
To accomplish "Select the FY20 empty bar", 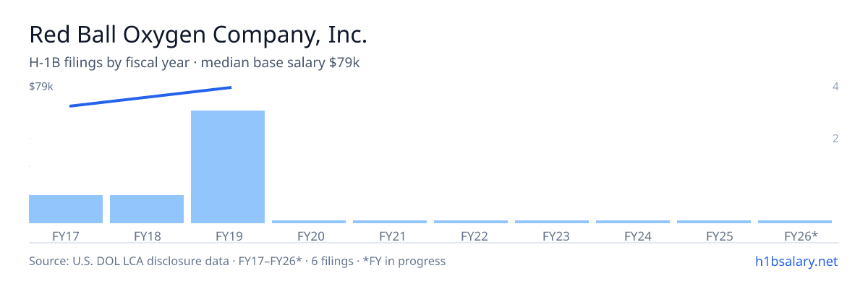I will 309,221.
